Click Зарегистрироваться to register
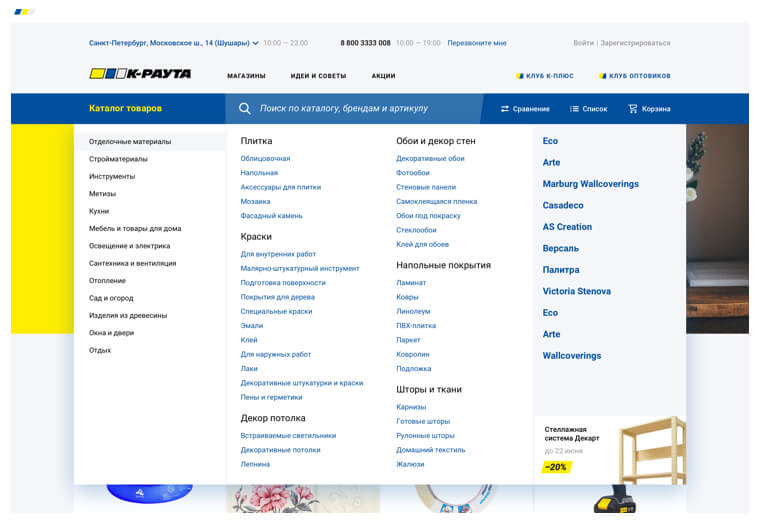760x524 pixels. [x=635, y=44]
